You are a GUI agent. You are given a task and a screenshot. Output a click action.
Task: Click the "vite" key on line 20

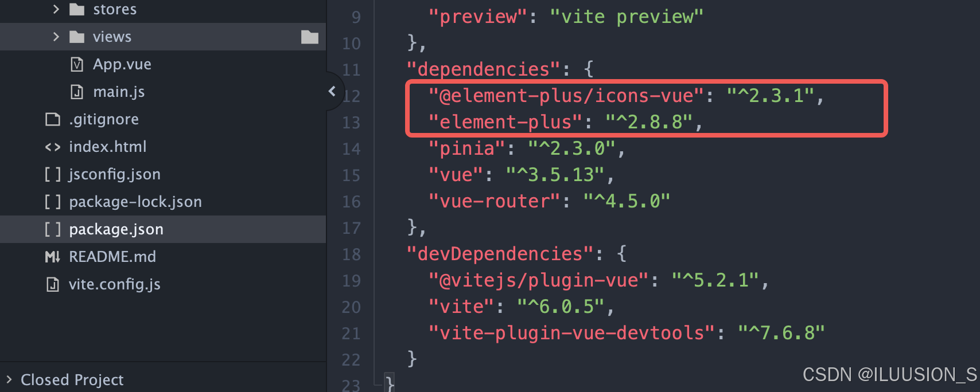click(461, 307)
